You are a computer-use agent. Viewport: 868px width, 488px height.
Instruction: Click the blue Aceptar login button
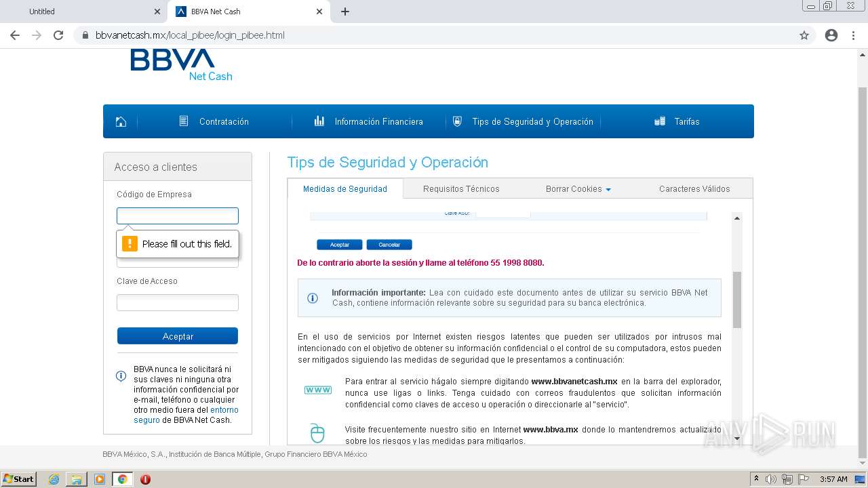point(178,336)
